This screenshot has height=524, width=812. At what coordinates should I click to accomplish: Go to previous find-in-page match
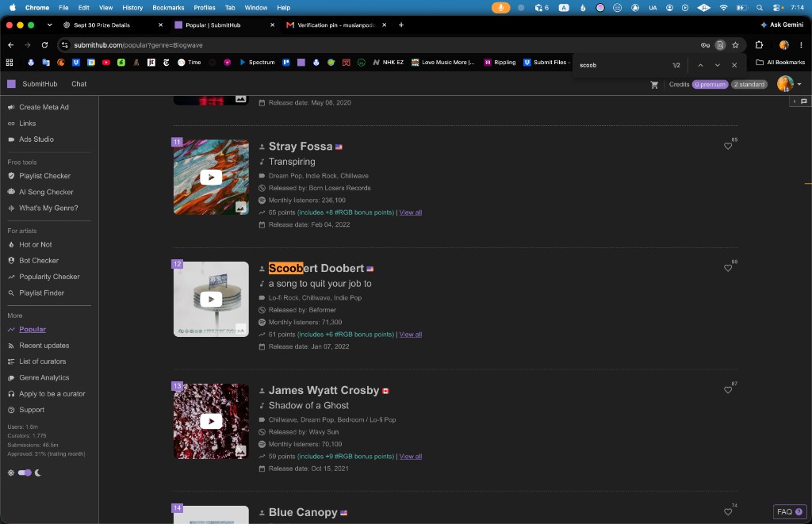click(x=700, y=65)
